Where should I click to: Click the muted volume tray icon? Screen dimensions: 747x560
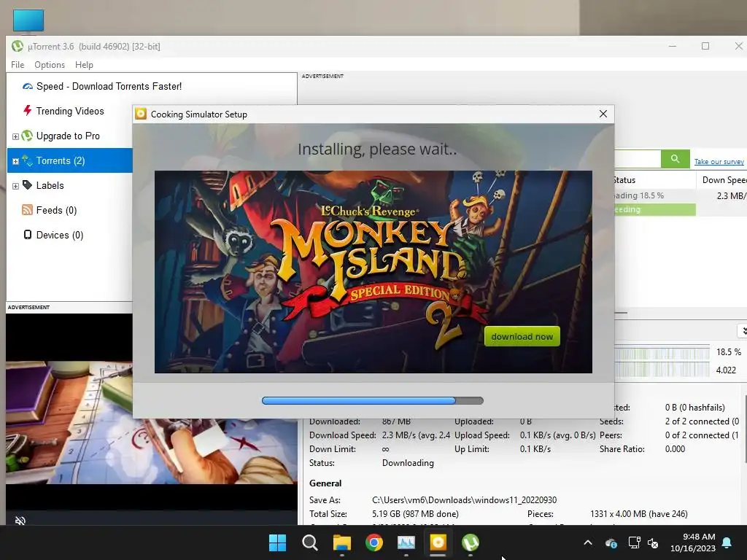[x=653, y=542]
